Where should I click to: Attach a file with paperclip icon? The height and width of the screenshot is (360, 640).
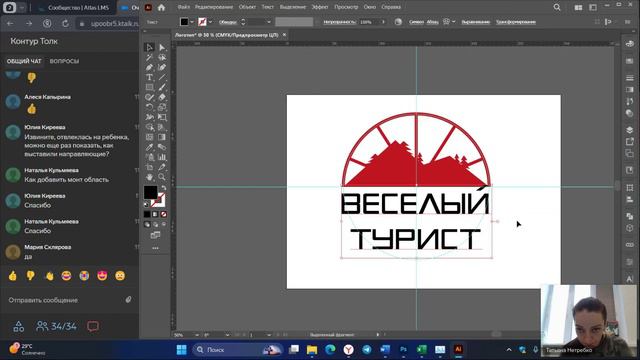[129, 300]
